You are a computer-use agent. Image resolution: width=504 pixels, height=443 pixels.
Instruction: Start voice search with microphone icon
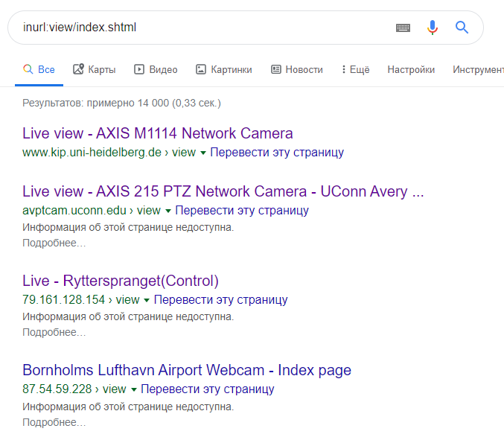(x=433, y=28)
